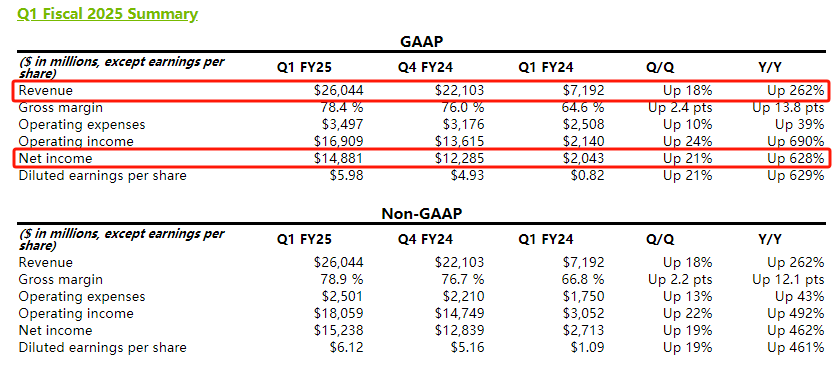Click GAAP Net income row label
834x365 pixels.
tap(55, 159)
